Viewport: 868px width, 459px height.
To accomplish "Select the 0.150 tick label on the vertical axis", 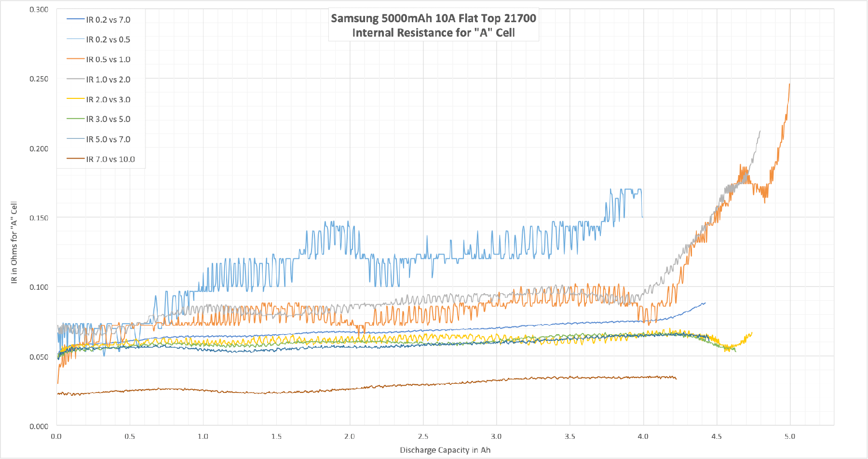I will [x=39, y=218].
